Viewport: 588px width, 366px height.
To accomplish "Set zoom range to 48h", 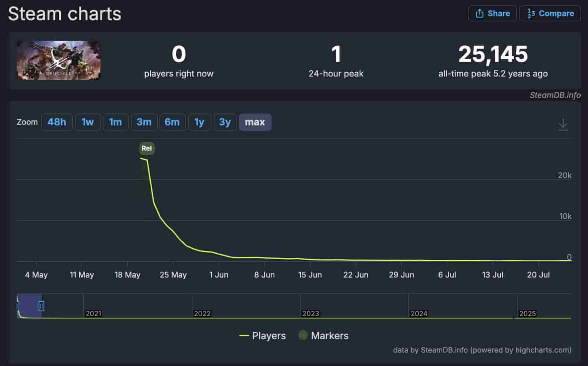I will 57,122.
